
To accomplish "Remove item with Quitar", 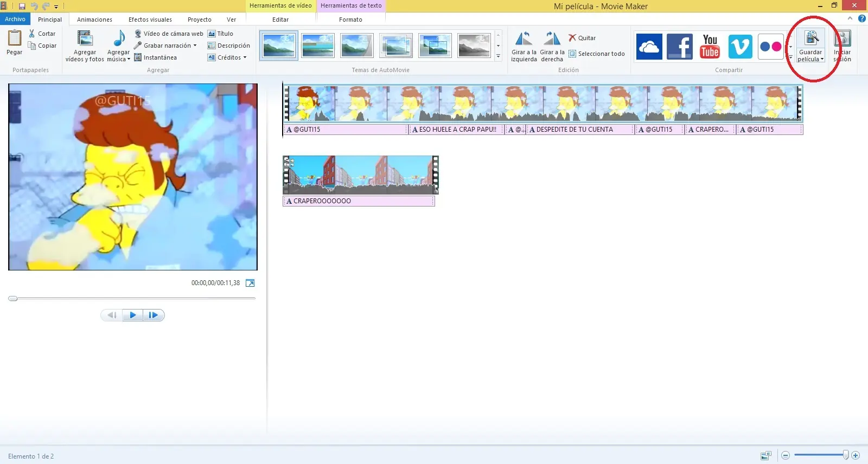I will coord(582,38).
